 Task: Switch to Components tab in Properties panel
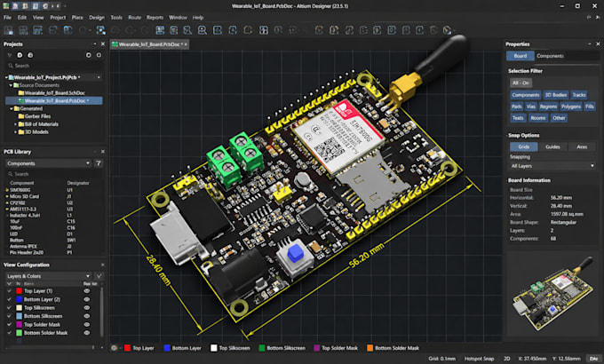tap(550, 56)
